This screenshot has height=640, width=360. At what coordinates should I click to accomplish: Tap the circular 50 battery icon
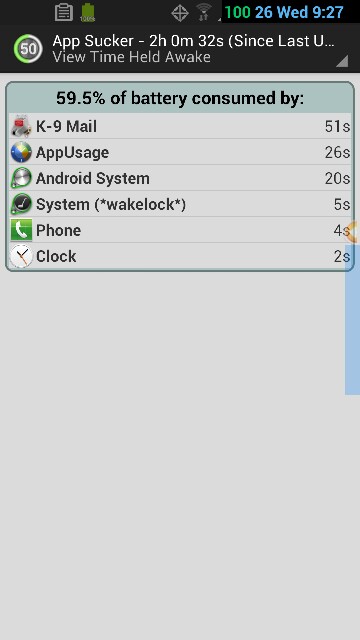tap(28, 49)
